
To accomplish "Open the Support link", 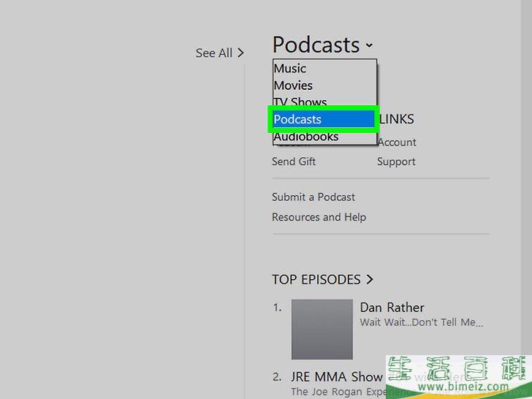I will (396, 161).
